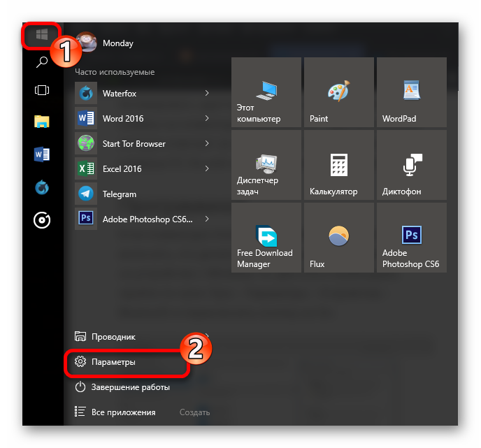Screen dimensions: 481x448
Task: Click the Telegram app name text
Action: tap(120, 194)
